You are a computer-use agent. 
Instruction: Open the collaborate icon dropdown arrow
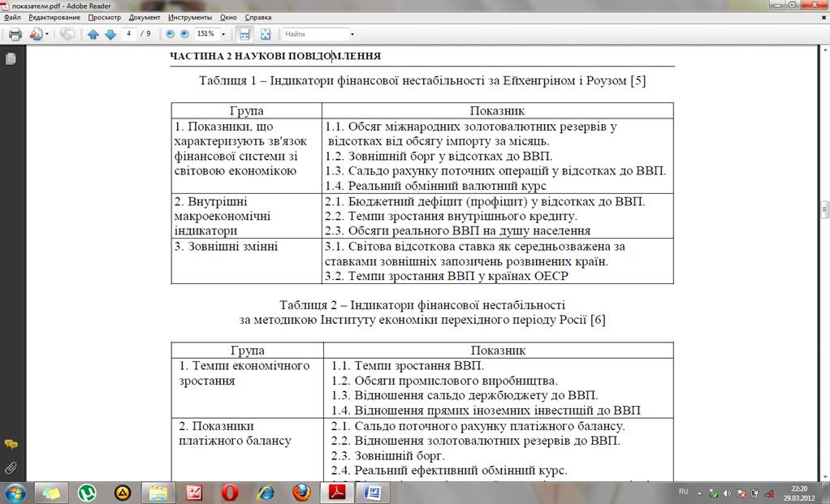click(47, 34)
